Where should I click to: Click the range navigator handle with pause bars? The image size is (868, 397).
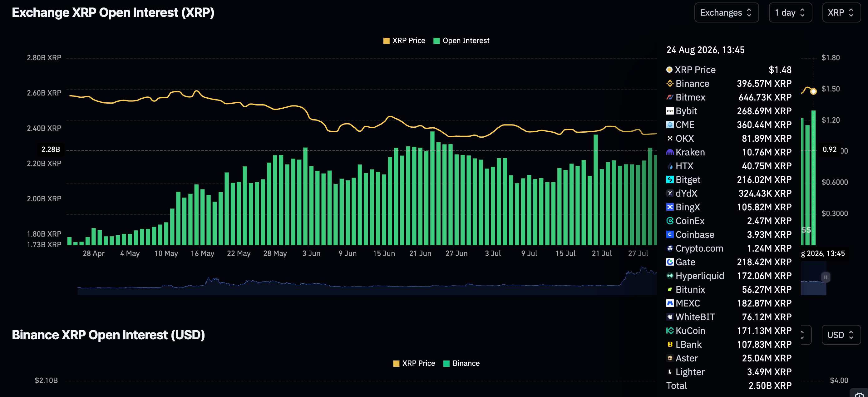coord(825,277)
